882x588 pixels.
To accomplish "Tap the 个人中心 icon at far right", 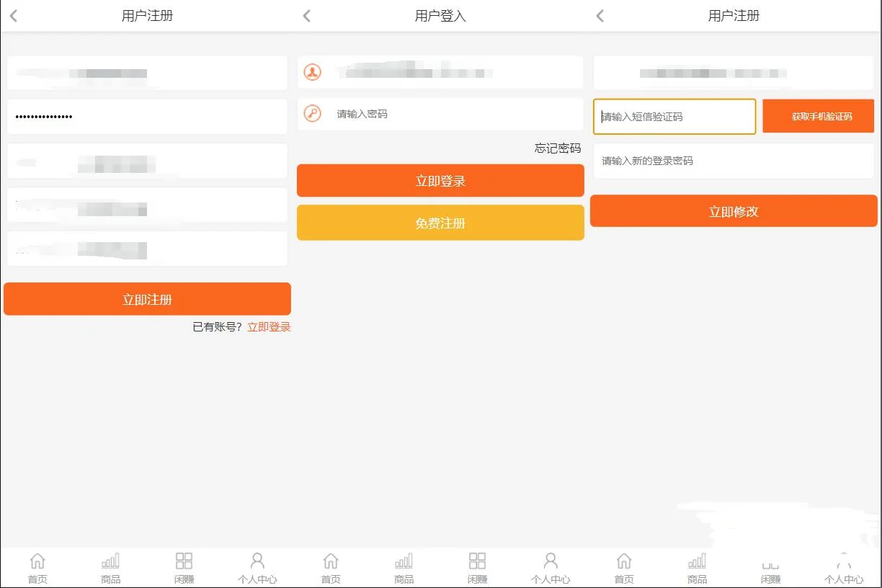I will coord(844,566).
